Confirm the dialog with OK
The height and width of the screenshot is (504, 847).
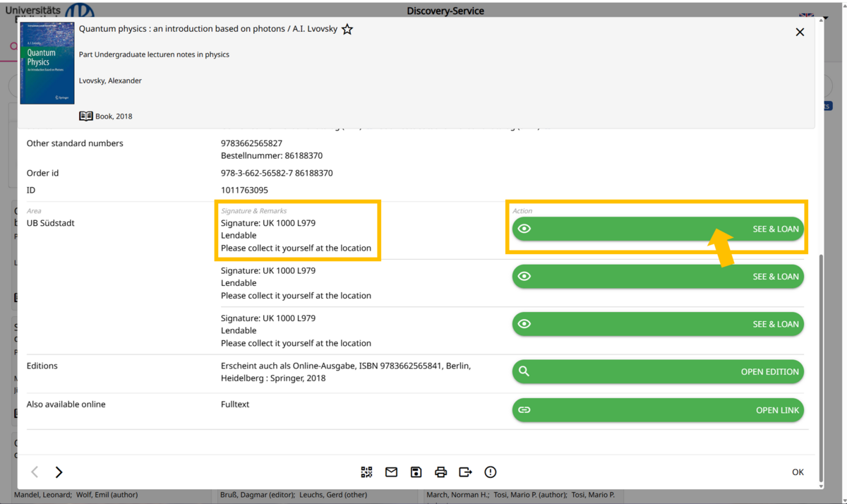(x=798, y=472)
